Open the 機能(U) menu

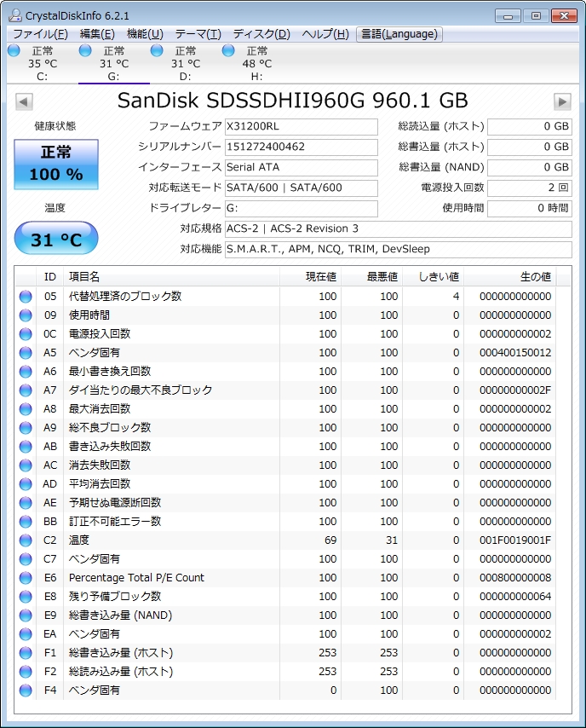pos(145,34)
